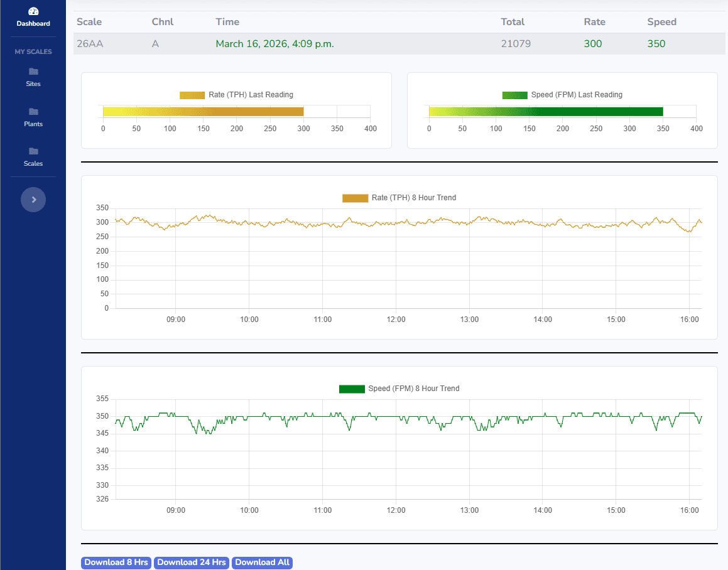Click the Rate last reading orange bar

pyautogui.click(x=203, y=112)
